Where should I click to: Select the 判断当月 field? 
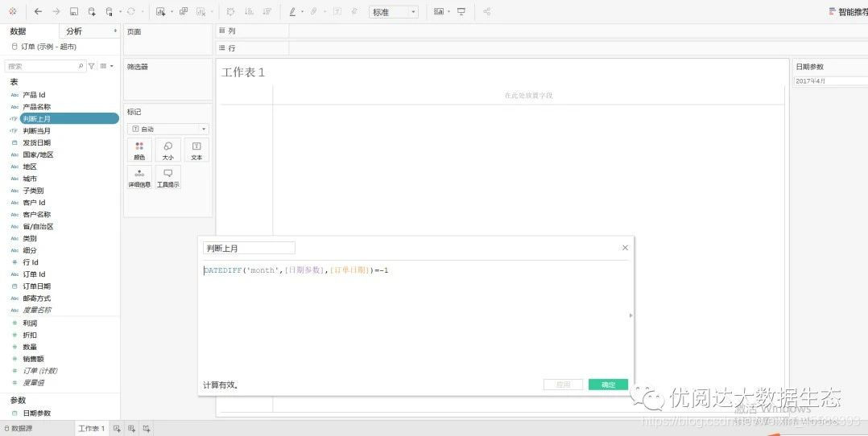tap(36, 130)
